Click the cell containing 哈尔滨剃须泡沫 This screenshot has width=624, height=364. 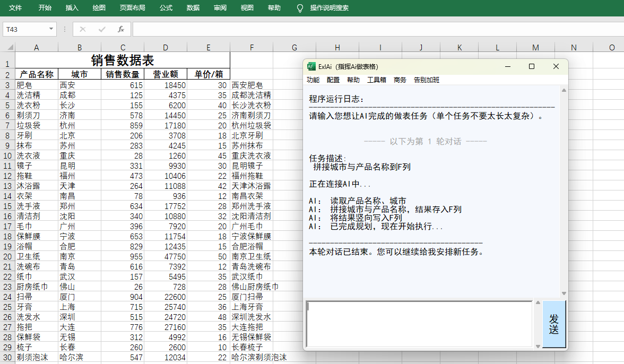coord(252,357)
